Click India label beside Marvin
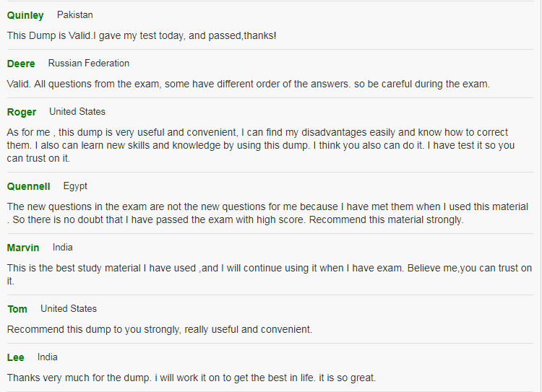This screenshot has height=392, width=542. coord(63,248)
